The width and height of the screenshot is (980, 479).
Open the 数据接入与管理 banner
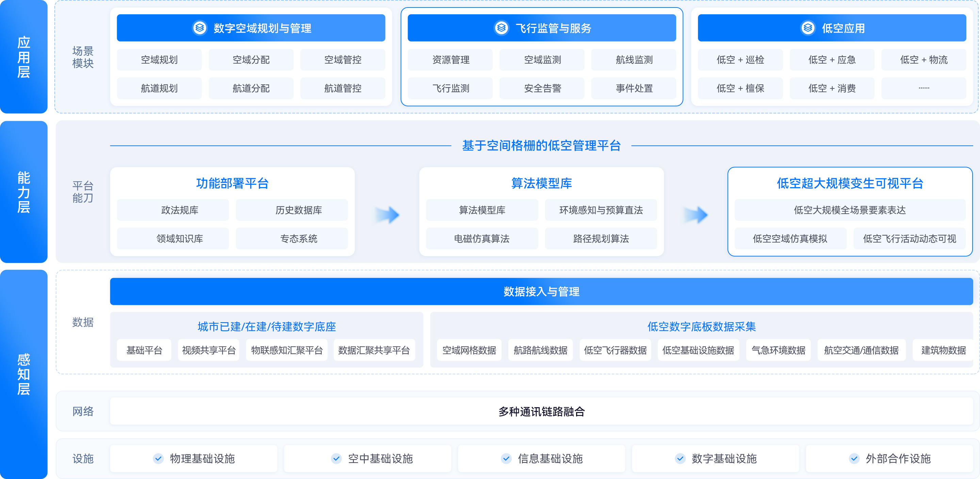tap(542, 292)
